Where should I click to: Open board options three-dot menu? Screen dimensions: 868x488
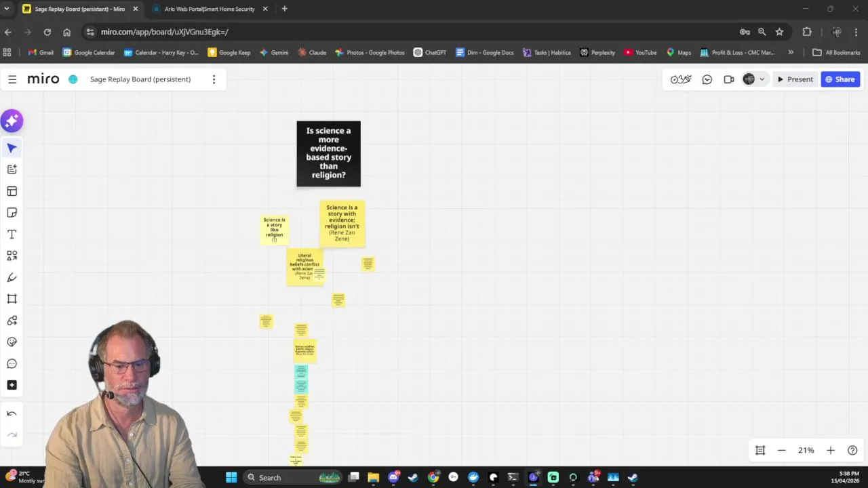pyautogui.click(x=214, y=79)
